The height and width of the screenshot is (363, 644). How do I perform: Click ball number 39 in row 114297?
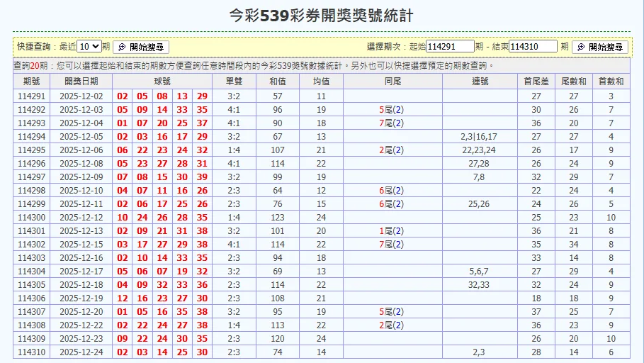click(x=202, y=177)
